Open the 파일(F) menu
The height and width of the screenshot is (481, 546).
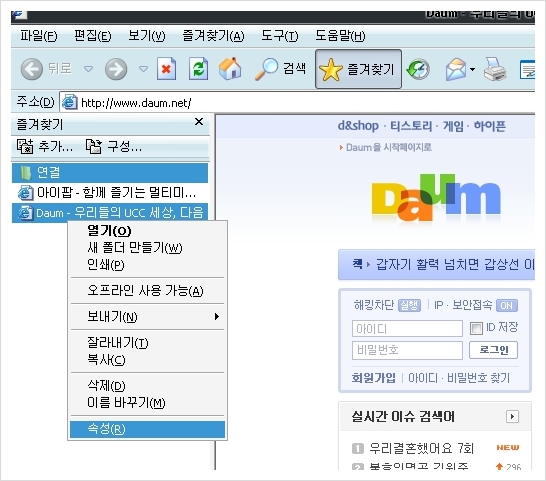[x=39, y=36]
